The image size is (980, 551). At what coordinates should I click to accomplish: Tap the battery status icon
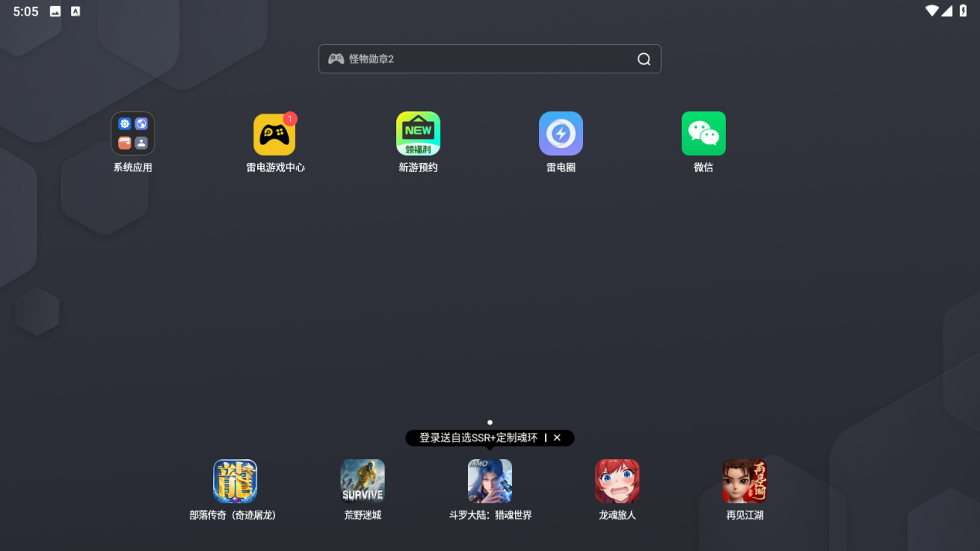(963, 11)
